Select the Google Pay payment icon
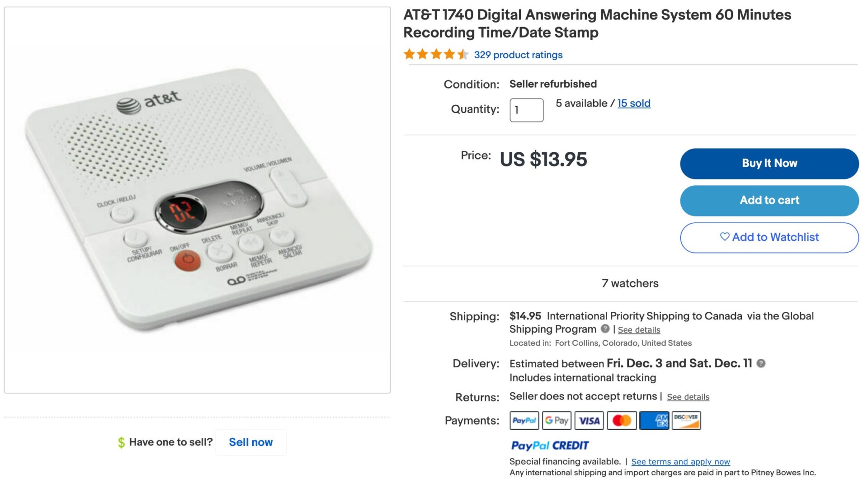The height and width of the screenshot is (488, 868). pyautogui.click(x=557, y=420)
